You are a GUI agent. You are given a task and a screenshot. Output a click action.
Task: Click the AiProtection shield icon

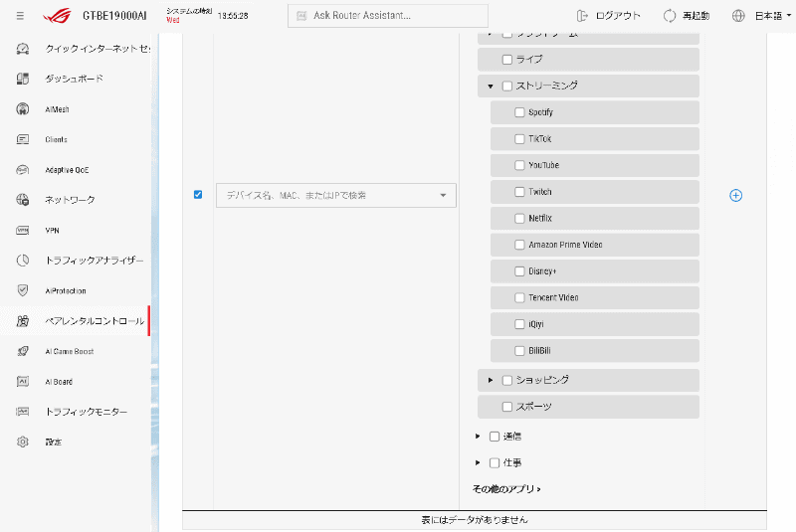click(x=22, y=290)
